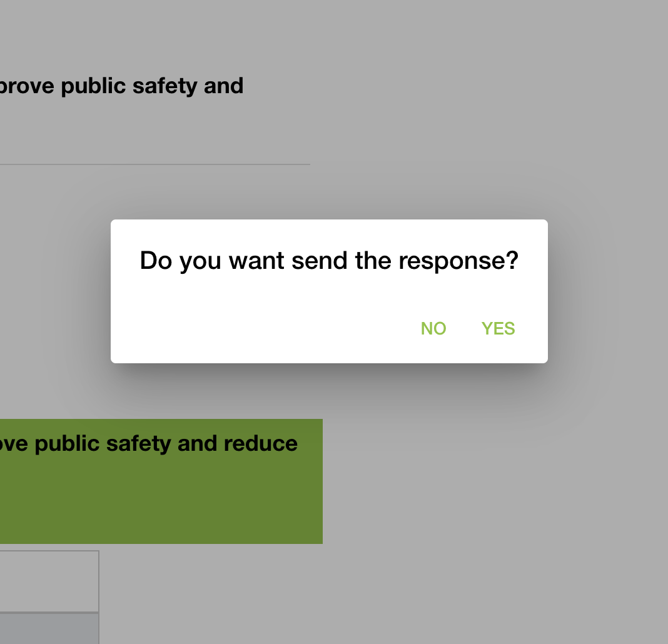Viewport: 668px width, 644px height.
Task: Click the darker gray box at the bottom left
Action: (49, 629)
